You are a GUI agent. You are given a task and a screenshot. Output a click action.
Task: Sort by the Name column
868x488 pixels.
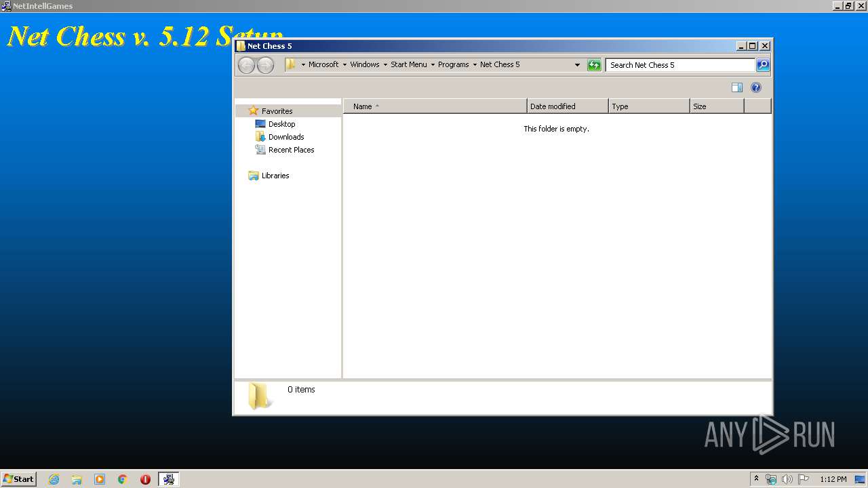[x=435, y=106]
